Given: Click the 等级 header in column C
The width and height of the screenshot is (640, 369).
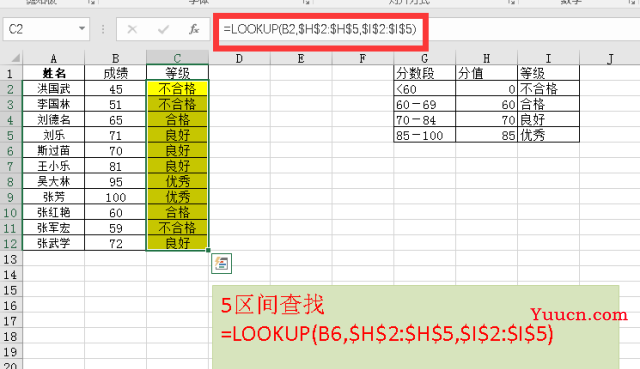Looking at the screenshot, I should pyautogui.click(x=177, y=73).
